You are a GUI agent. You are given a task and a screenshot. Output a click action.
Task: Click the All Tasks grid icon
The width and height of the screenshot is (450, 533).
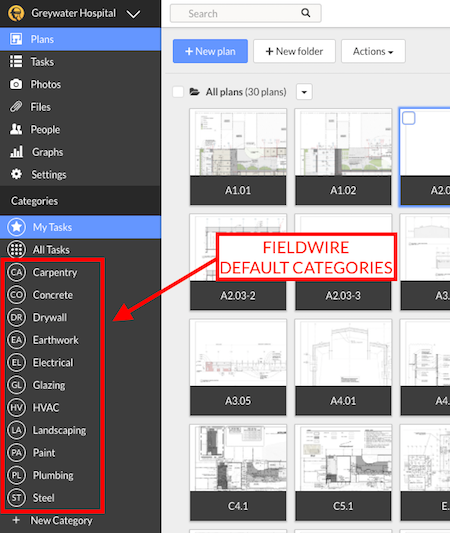point(16,250)
